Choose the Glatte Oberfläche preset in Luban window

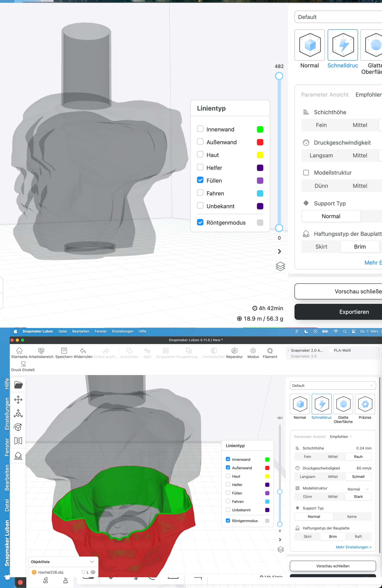pyautogui.click(x=343, y=404)
